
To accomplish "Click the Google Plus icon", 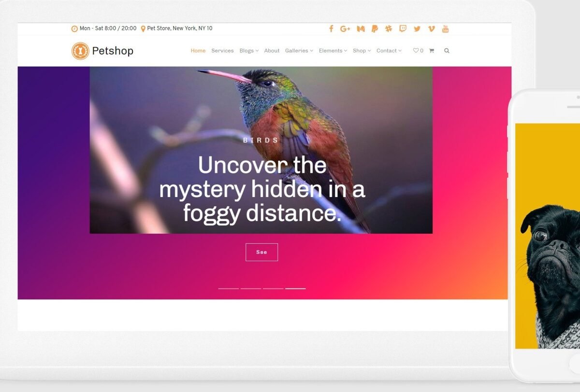I will [345, 28].
